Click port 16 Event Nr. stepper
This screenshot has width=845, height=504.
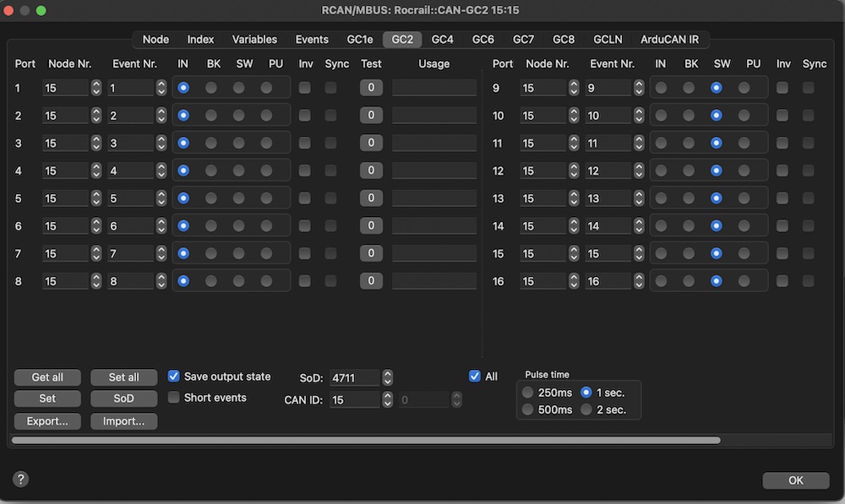click(x=639, y=281)
